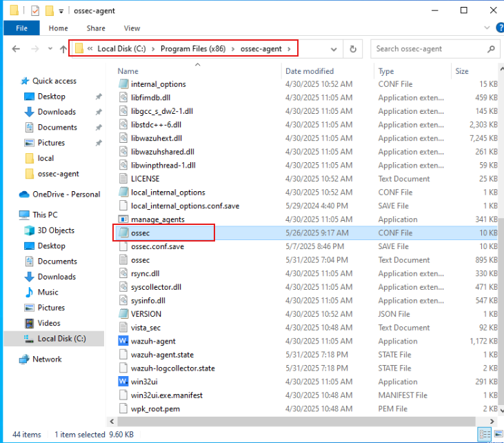Go up one folder level arrow
This screenshot has height=443, width=504.
coord(63,49)
